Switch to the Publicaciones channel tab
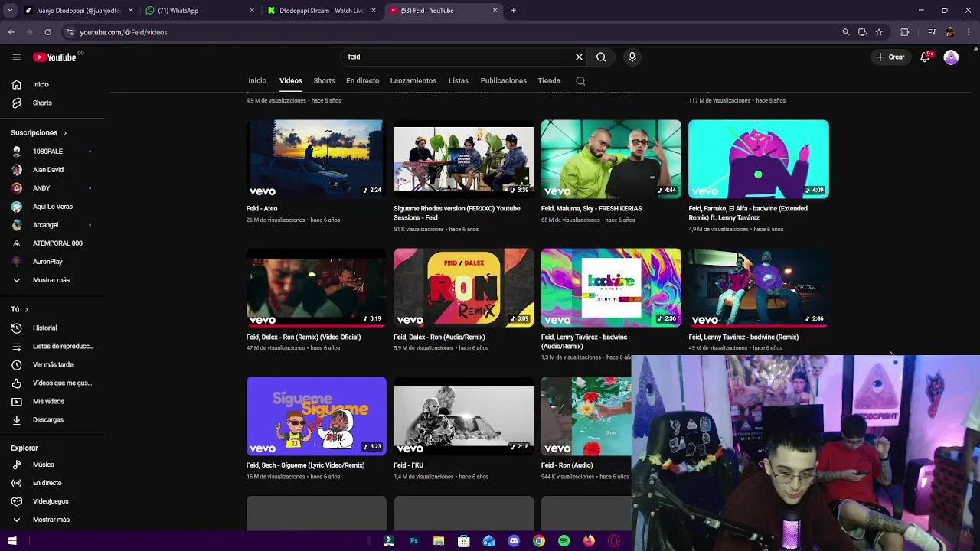 coord(503,80)
